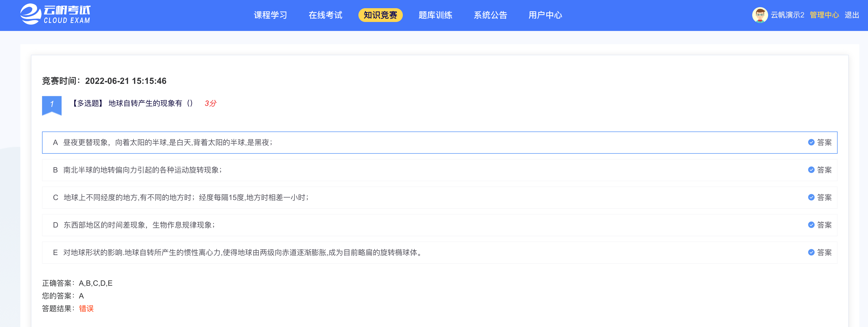Viewport: 868px width, 327px height.
Task: Select option E 对地球形状的影响
Action: pos(439,252)
